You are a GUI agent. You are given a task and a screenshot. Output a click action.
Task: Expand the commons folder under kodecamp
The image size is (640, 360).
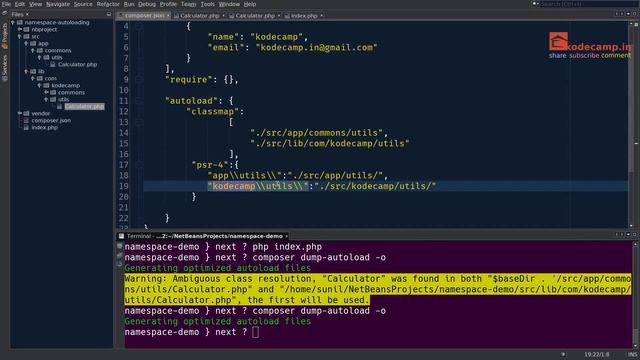pos(46,92)
